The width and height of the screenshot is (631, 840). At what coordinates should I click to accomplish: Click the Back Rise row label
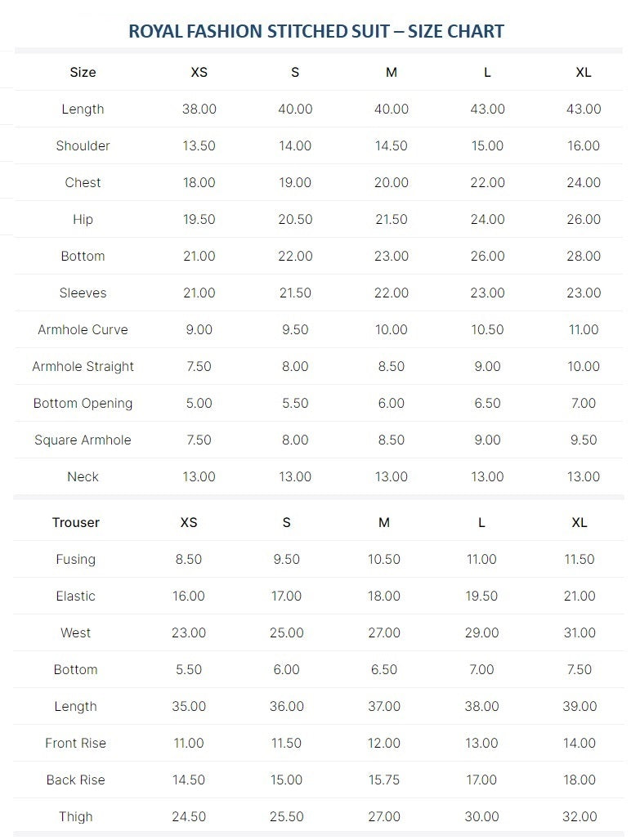tap(75, 780)
